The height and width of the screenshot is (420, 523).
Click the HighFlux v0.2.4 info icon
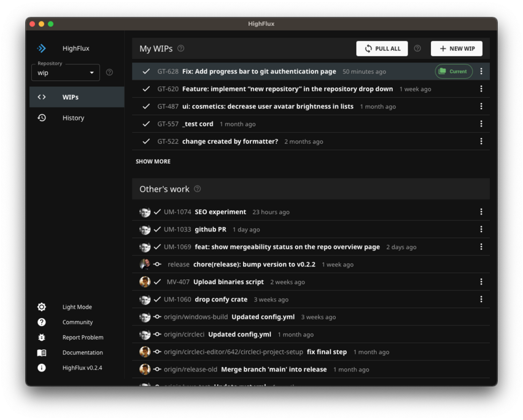click(x=41, y=368)
